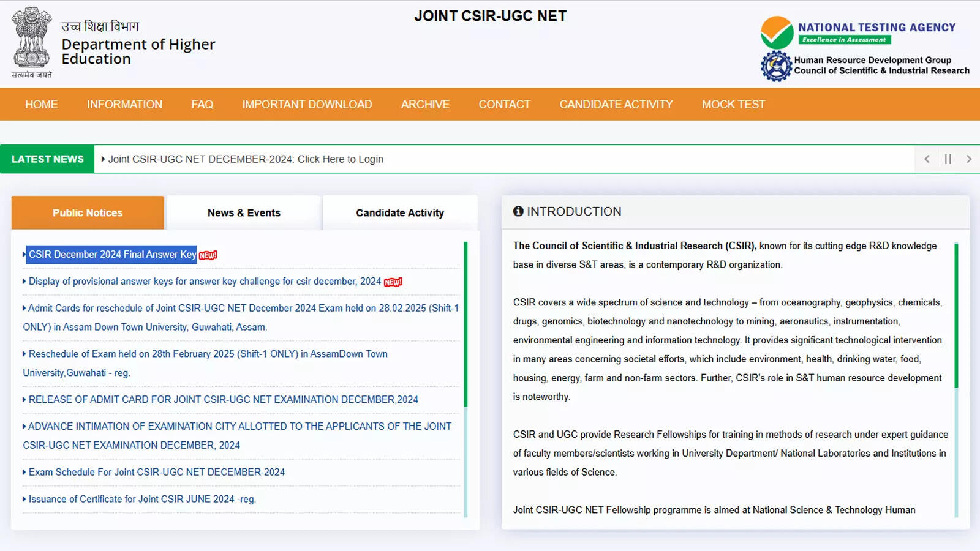Click the Introduction panel scrollbar
Screen dimensions: 980x551
(956, 315)
